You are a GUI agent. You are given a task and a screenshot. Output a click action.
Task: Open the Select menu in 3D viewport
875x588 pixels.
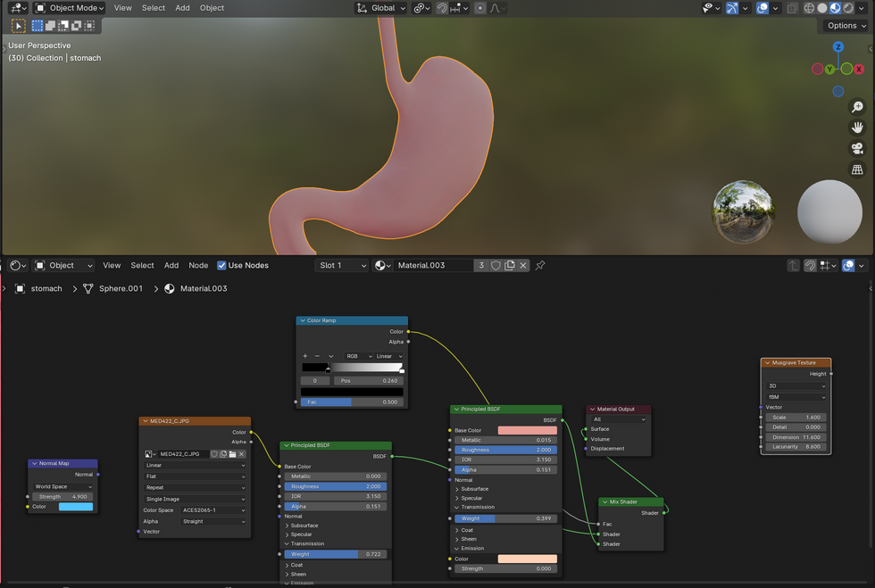point(154,8)
